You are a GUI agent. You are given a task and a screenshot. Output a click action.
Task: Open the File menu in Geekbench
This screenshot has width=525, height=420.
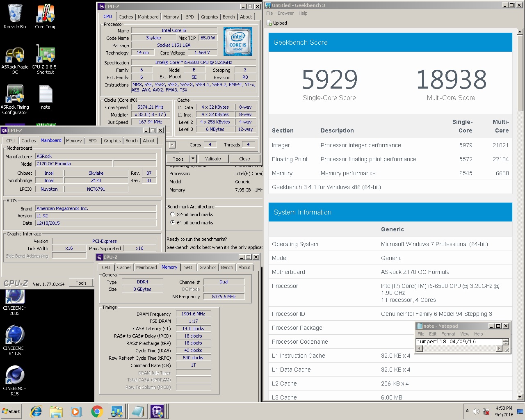tap(269, 13)
